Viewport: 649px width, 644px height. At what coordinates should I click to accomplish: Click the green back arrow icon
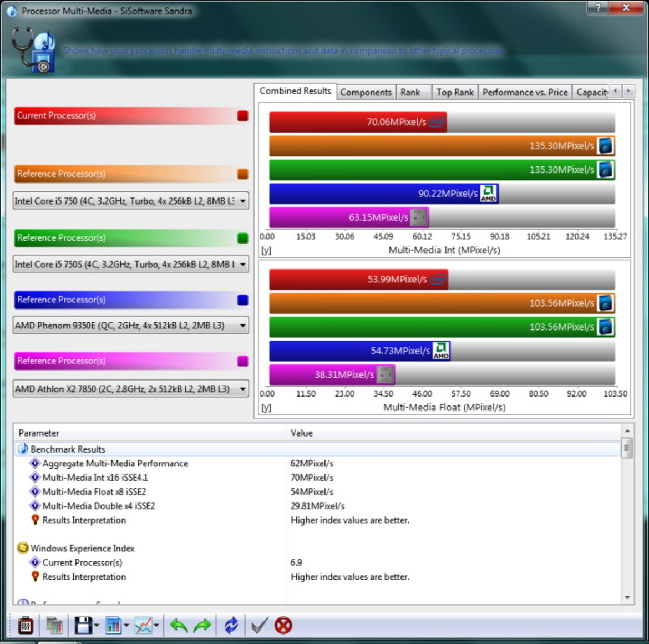tap(179, 625)
